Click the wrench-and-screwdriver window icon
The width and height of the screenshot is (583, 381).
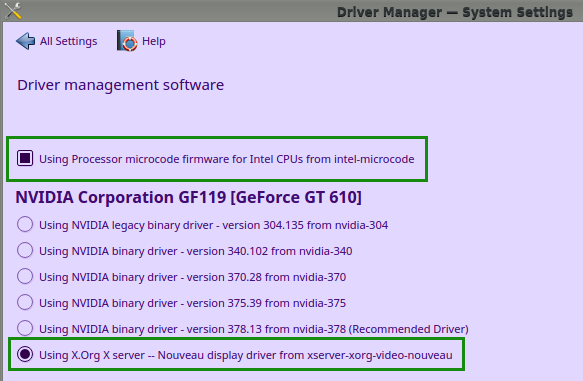[x=13, y=10]
